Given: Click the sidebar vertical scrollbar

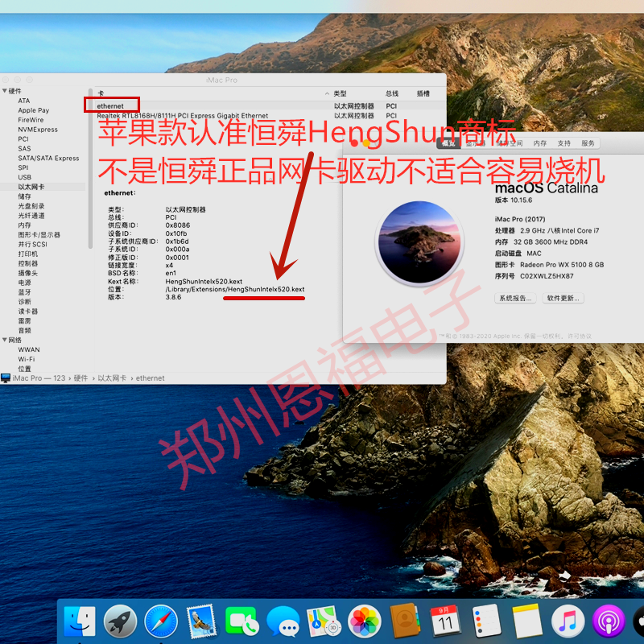Looking at the screenshot, I should 90,168.
